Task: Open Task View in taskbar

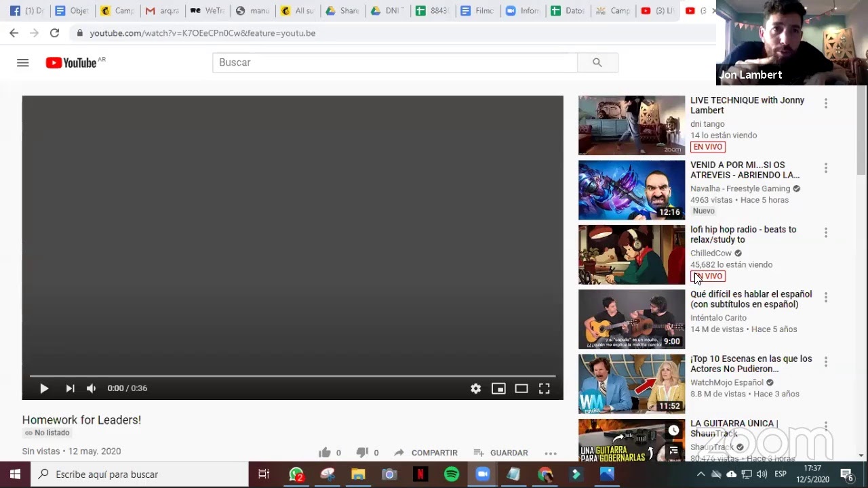Action: pyautogui.click(x=264, y=474)
